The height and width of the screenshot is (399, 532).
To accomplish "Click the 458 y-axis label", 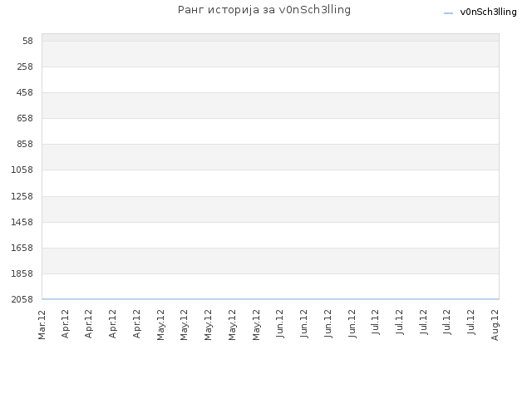I will (25, 92).
